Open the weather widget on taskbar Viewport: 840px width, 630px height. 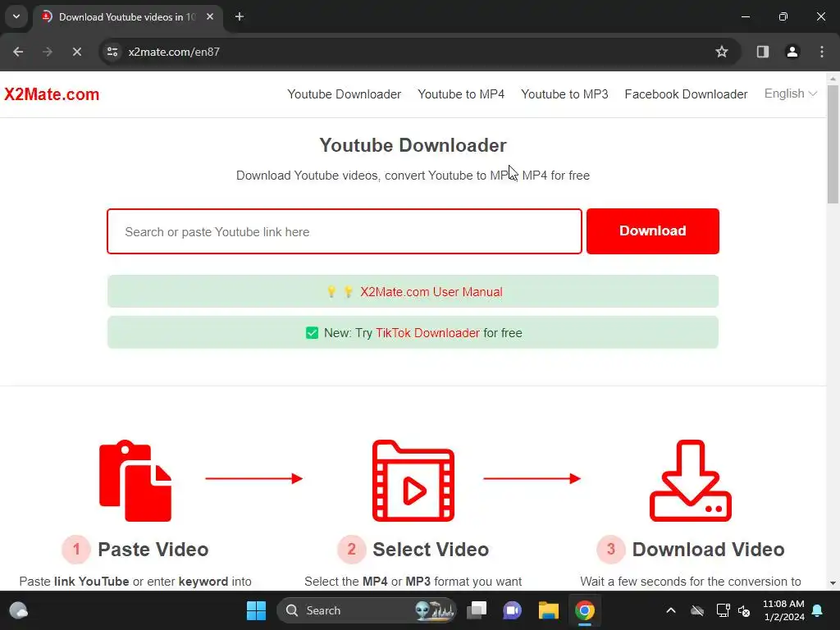(x=19, y=610)
